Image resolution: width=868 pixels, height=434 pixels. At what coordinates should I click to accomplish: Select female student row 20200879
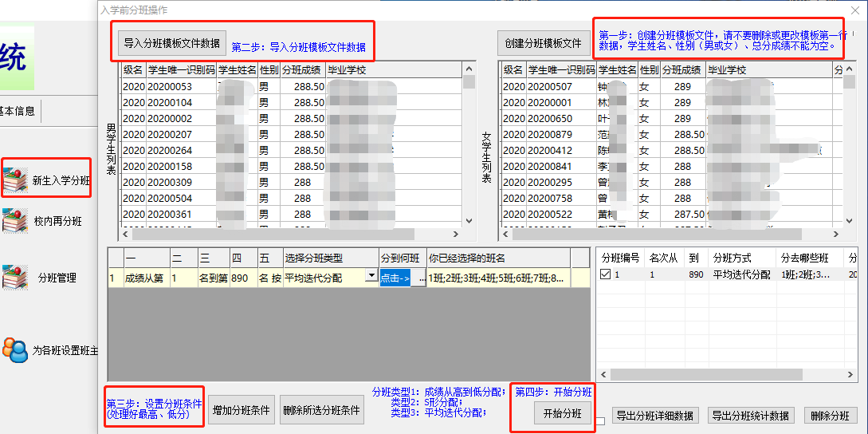pos(671,134)
